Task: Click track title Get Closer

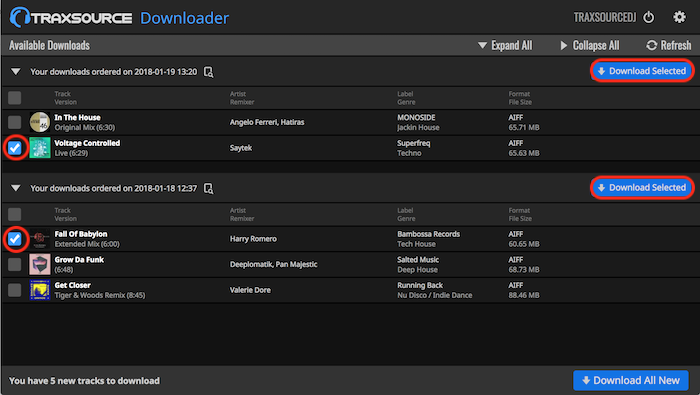Action: pyautogui.click(x=72, y=285)
